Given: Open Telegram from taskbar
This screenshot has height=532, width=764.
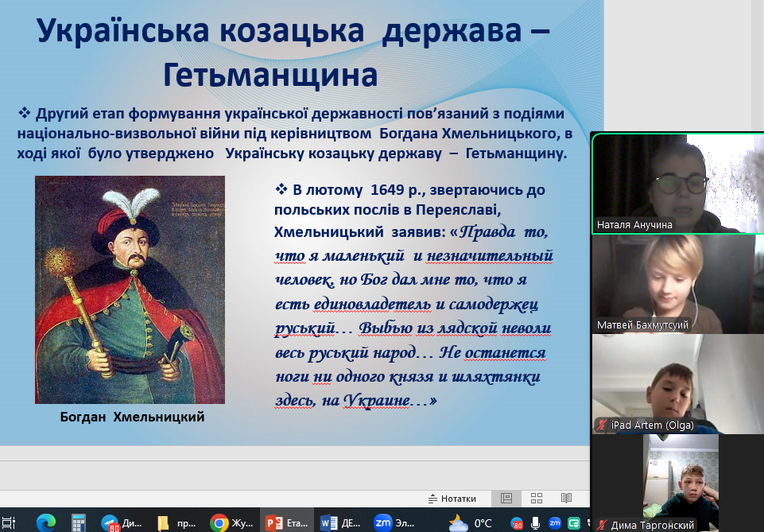Looking at the screenshot, I should (122, 523).
